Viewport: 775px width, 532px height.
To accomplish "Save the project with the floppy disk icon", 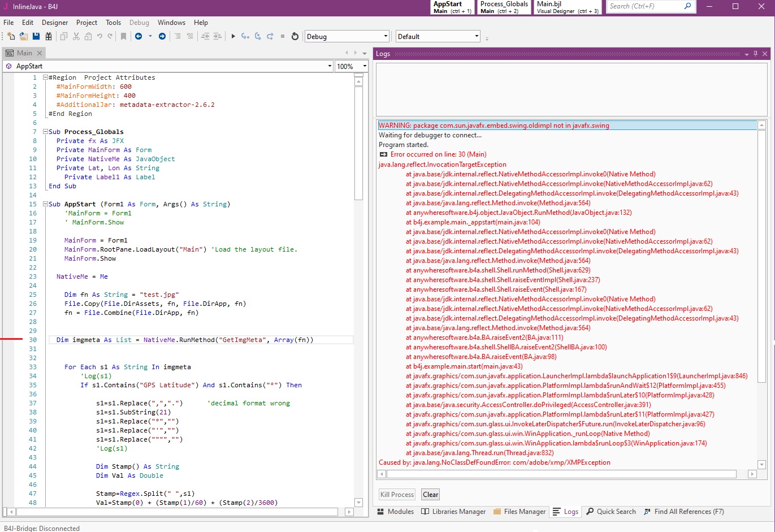I will pyautogui.click(x=36, y=36).
